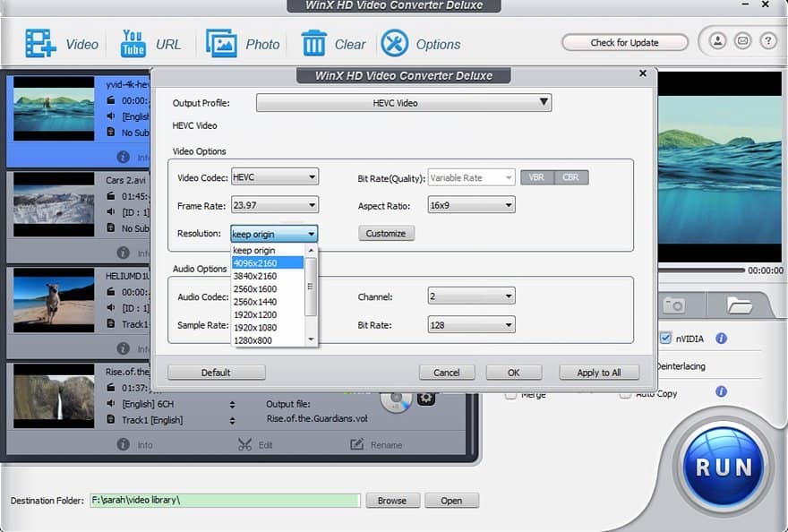The width and height of the screenshot is (788, 532).
Task: Click the open folder icon tab
Action: coord(739,305)
